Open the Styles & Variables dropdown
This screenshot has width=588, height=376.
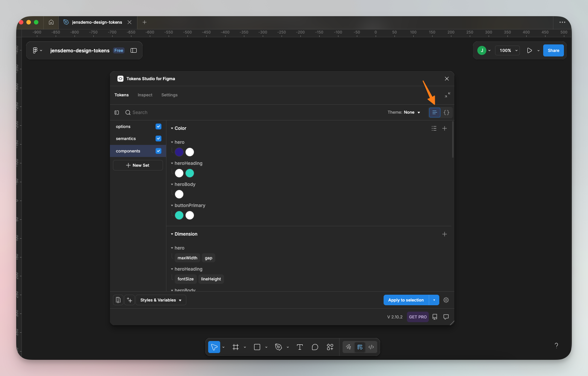pyautogui.click(x=161, y=300)
